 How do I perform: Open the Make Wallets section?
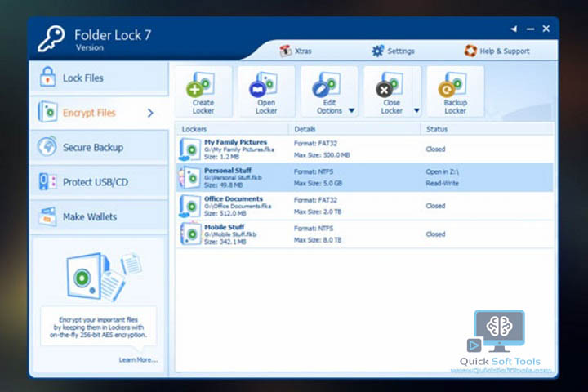pos(99,216)
